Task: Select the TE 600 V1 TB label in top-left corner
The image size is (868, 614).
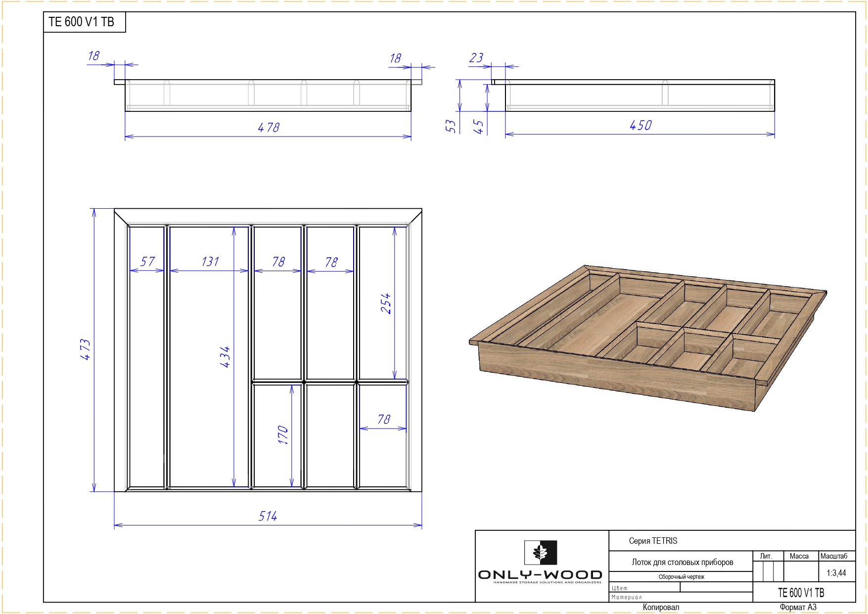Action: (x=82, y=22)
